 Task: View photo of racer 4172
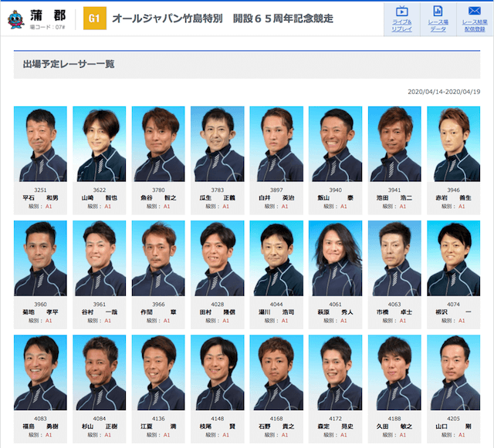[x=335, y=372]
